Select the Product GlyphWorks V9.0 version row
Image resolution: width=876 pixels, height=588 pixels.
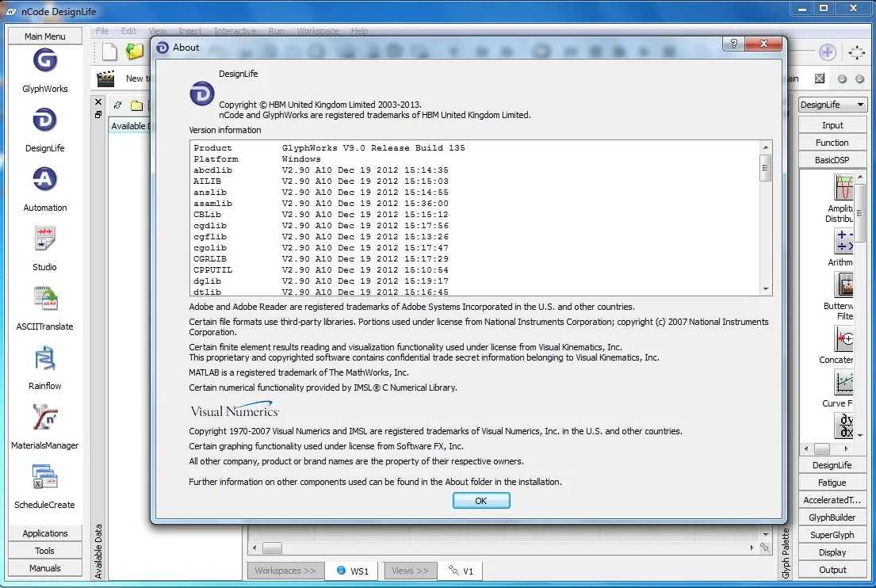pyautogui.click(x=476, y=148)
